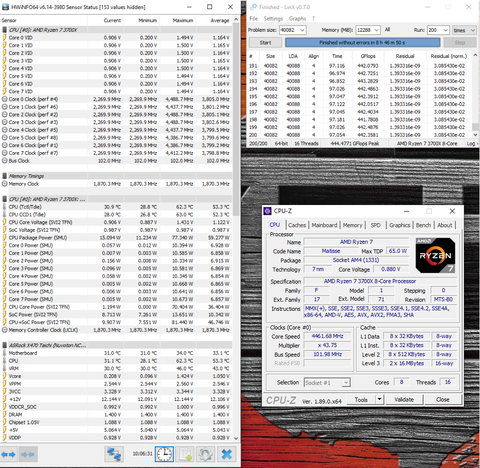Click the CPU sensor group chip icon
The image size is (480, 468).
[4, 30]
